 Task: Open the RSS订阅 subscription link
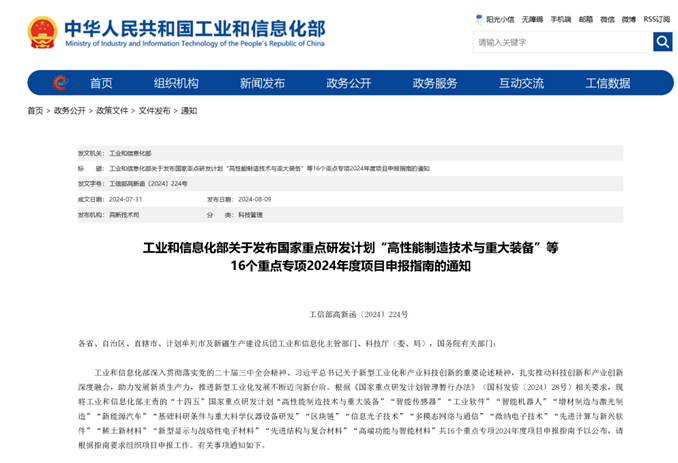(657, 19)
